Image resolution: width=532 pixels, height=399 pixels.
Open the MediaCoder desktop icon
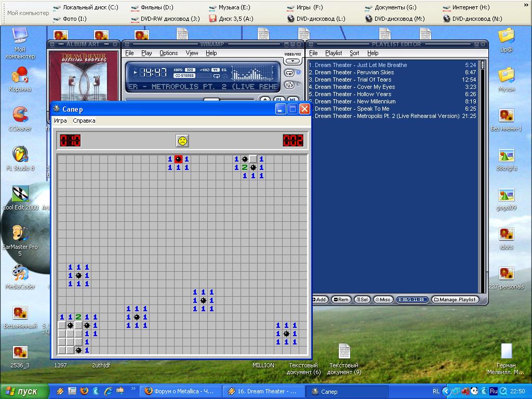click(x=20, y=273)
